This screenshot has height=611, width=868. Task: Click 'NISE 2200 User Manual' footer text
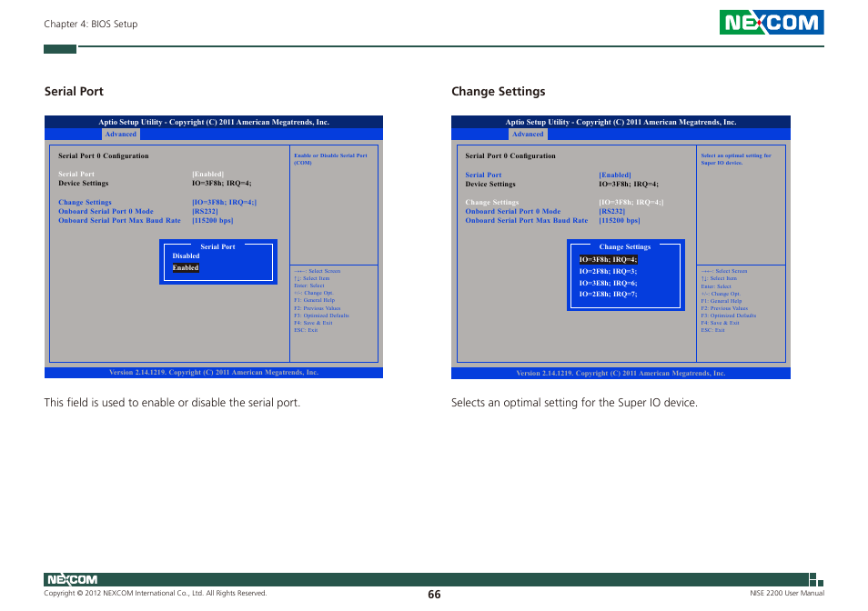pos(787,594)
